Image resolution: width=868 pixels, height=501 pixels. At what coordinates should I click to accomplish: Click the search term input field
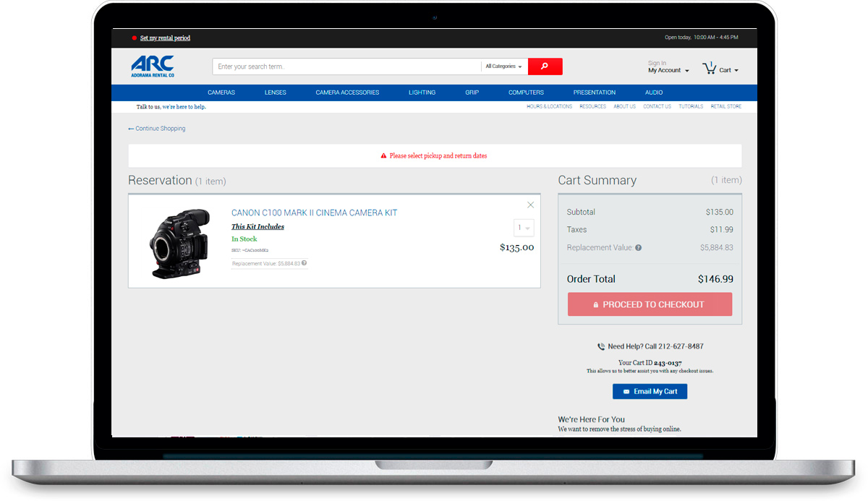[x=346, y=67]
